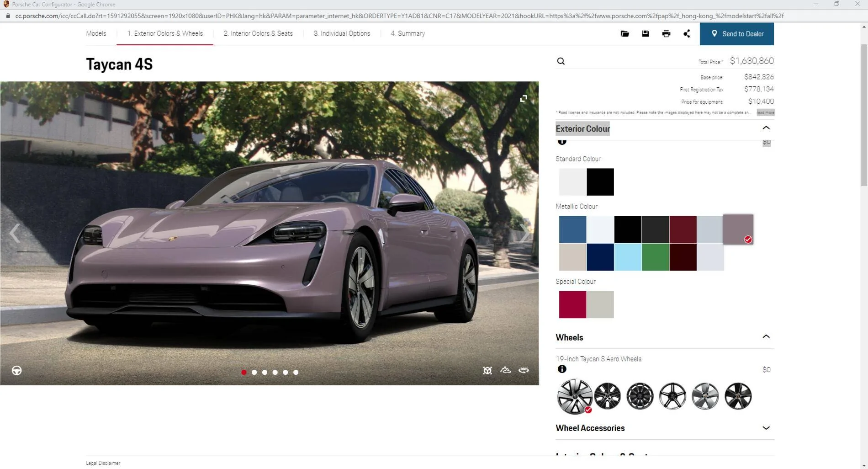Select the fifth wheel option
The height and width of the screenshot is (469, 868).
(x=705, y=396)
